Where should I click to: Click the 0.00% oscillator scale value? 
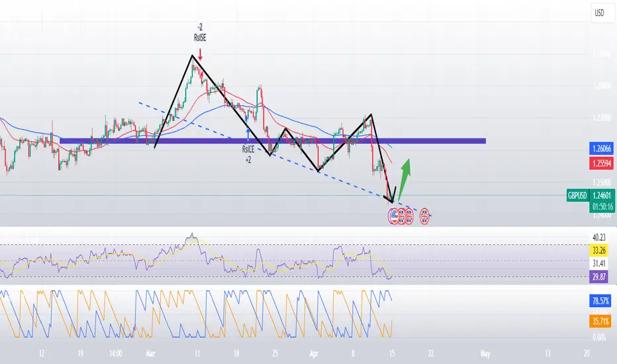click(x=599, y=338)
